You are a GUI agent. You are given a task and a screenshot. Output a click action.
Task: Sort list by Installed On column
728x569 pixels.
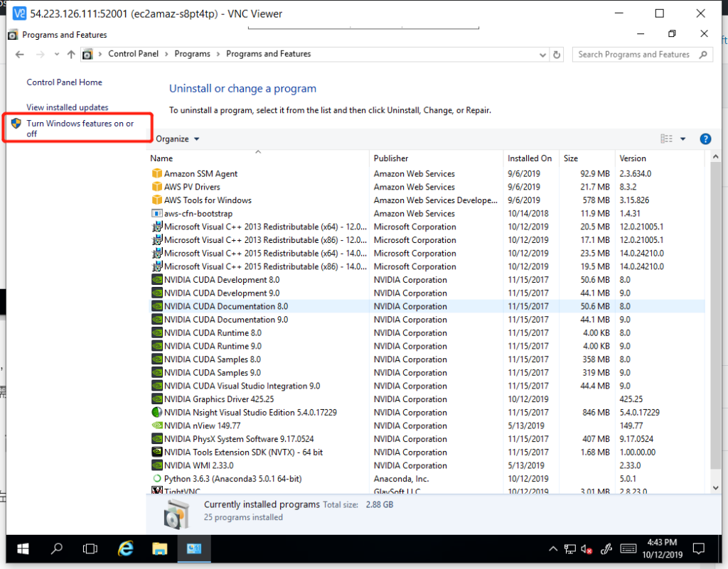tap(529, 158)
